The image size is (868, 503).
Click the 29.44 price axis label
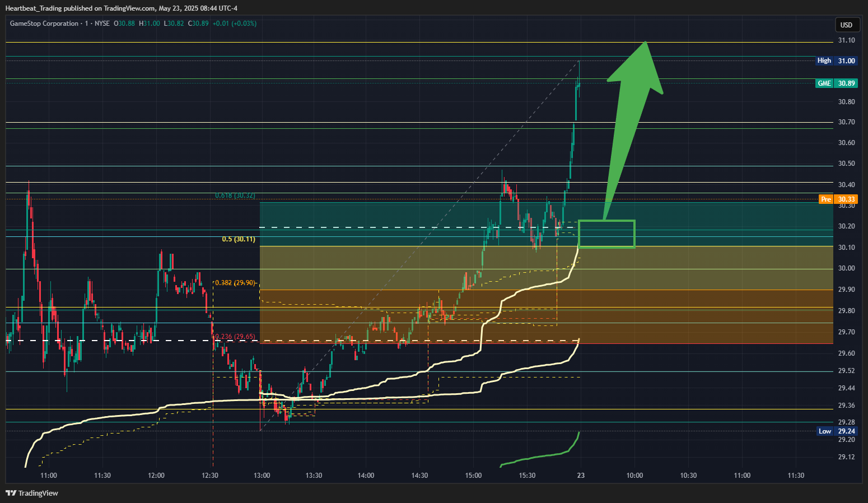click(x=846, y=388)
